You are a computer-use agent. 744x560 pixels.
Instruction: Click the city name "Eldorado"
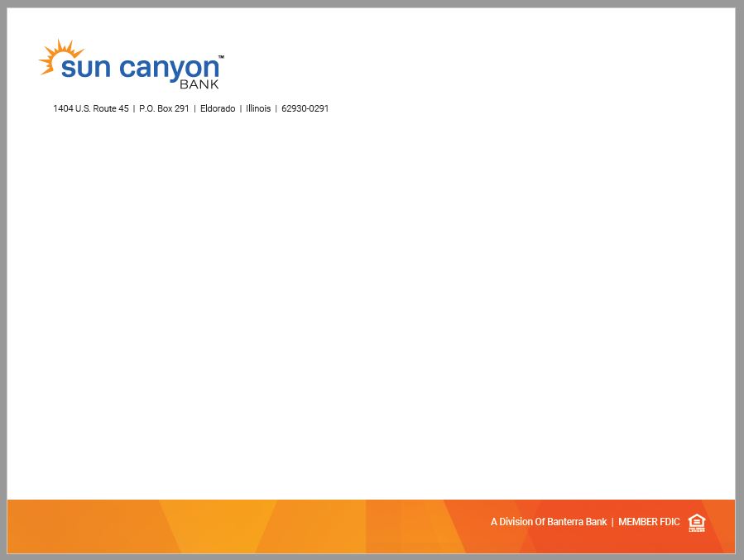point(218,108)
